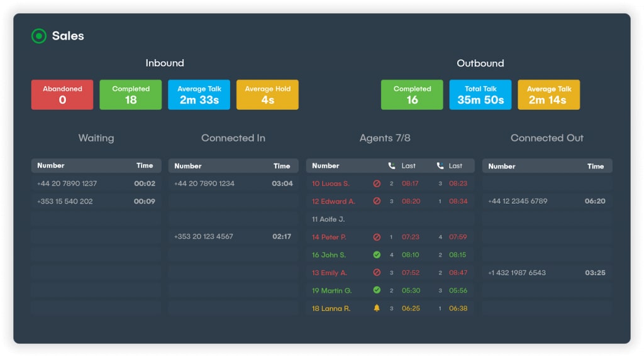Screen dimensions: 644x357
Task: Click the busy status icon for Peter P.
Action: point(377,238)
